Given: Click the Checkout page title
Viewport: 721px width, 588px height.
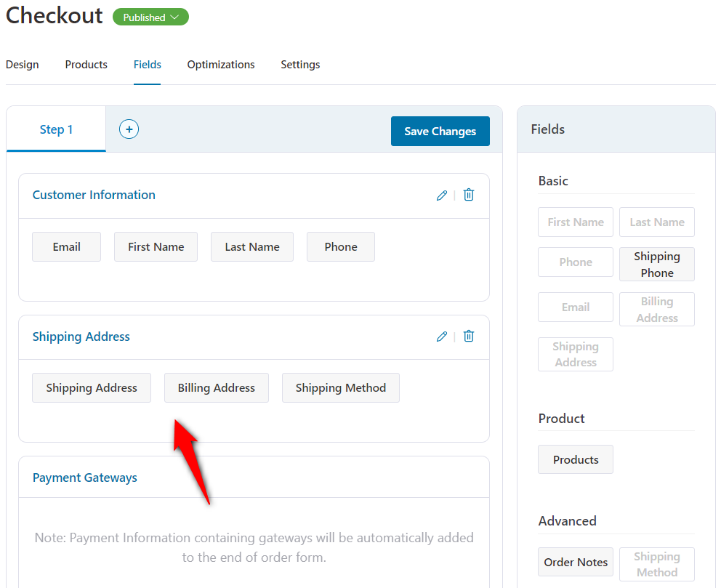Looking at the screenshot, I should [54, 15].
